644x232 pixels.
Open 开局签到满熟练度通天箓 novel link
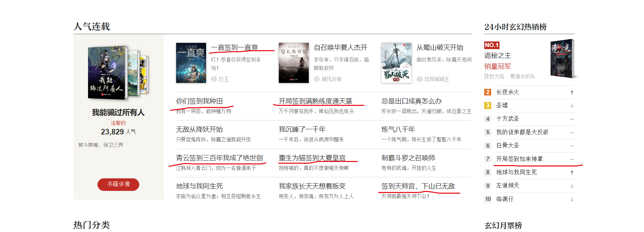[x=316, y=101]
